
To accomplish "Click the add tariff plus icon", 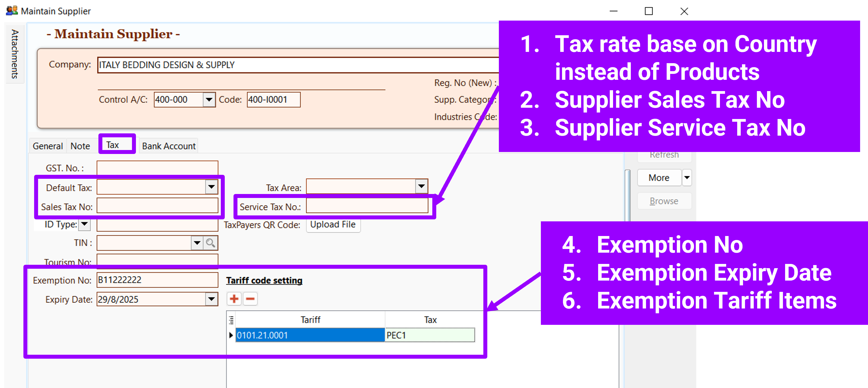I will click(x=234, y=299).
